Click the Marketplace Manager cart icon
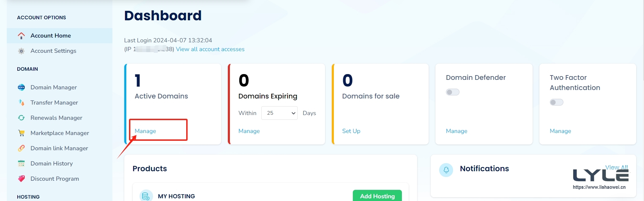Image resolution: width=644 pixels, height=201 pixels. [x=21, y=133]
